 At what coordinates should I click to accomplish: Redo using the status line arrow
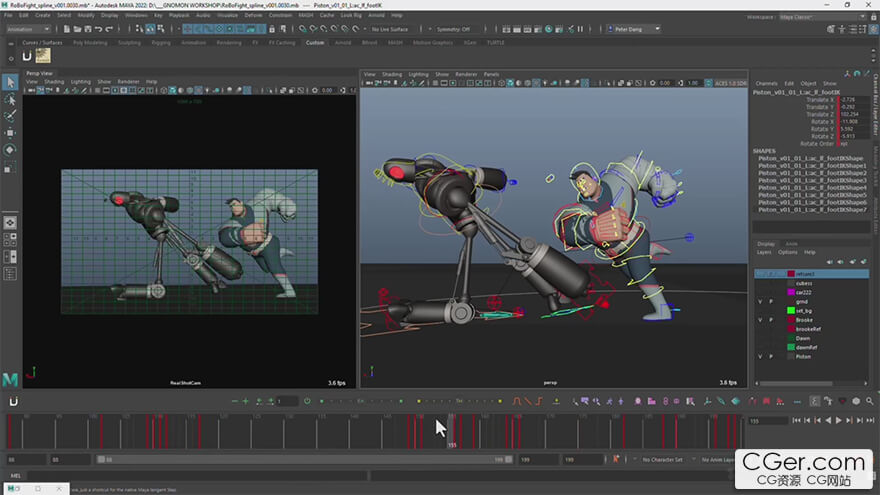click(109, 29)
